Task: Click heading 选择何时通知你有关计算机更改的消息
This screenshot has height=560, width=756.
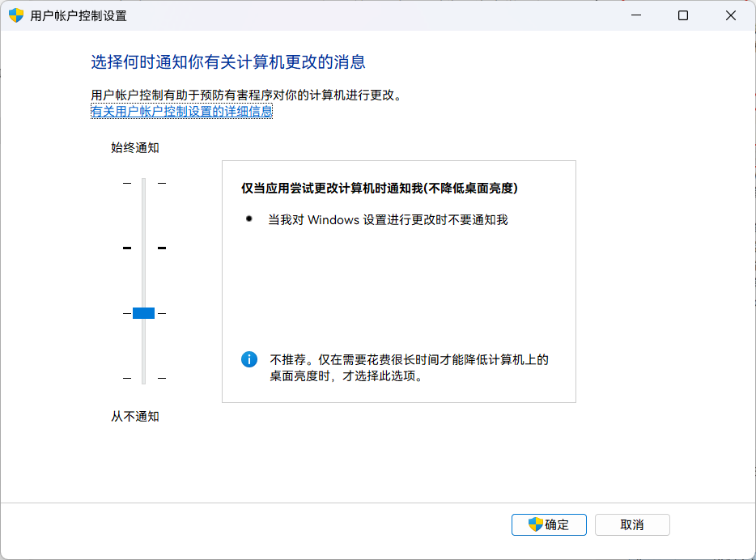Action: 228,62
